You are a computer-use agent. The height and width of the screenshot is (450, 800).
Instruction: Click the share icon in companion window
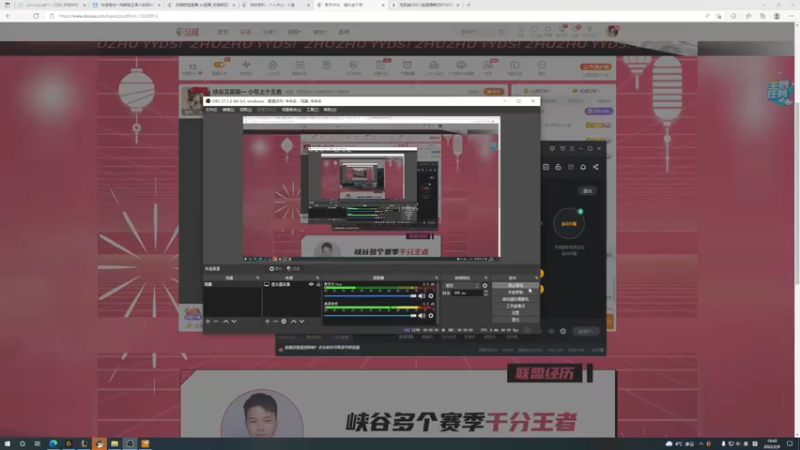pyautogui.click(x=595, y=167)
